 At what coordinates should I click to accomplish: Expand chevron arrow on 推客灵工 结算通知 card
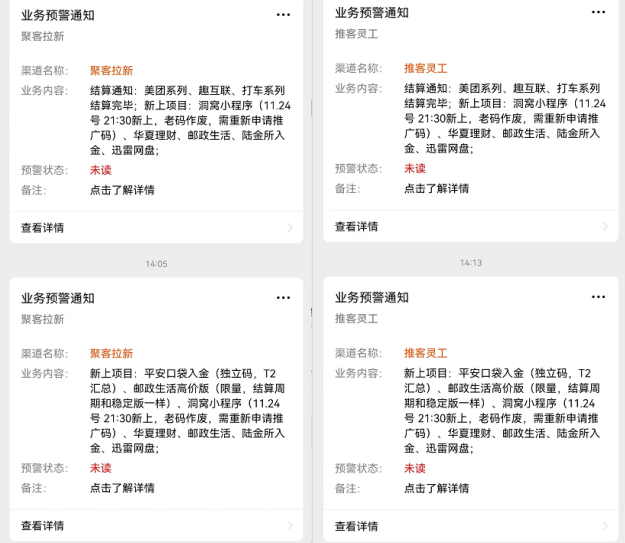coord(604,227)
